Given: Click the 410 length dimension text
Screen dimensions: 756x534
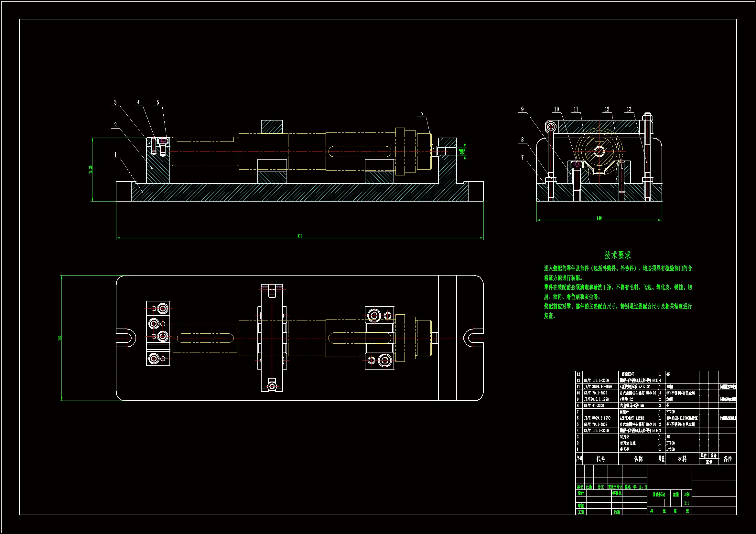Looking at the screenshot, I should (300, 236).
